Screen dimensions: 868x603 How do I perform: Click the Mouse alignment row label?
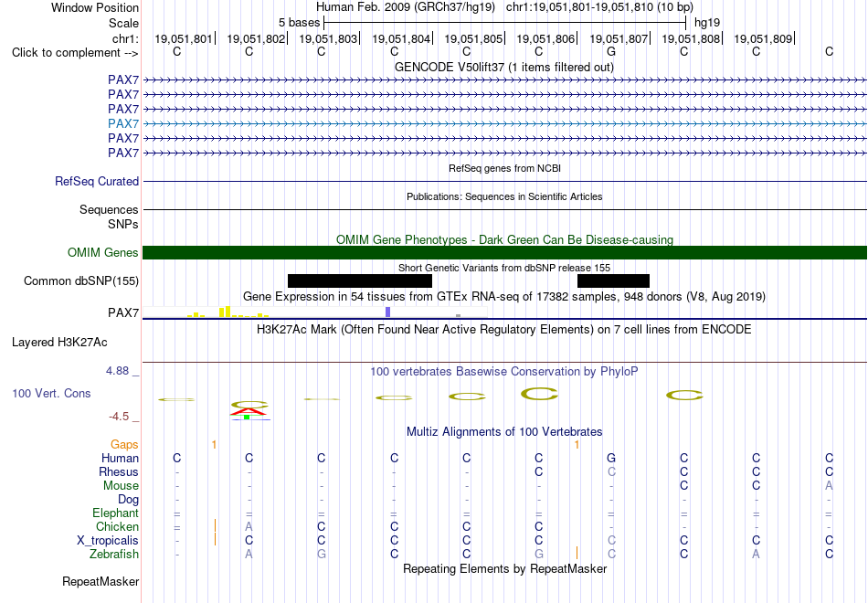[121, 486]
